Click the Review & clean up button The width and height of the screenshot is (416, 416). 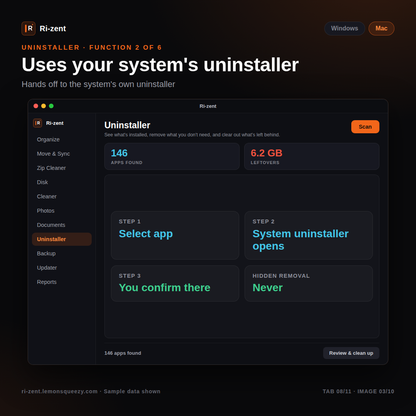(351, 353)
